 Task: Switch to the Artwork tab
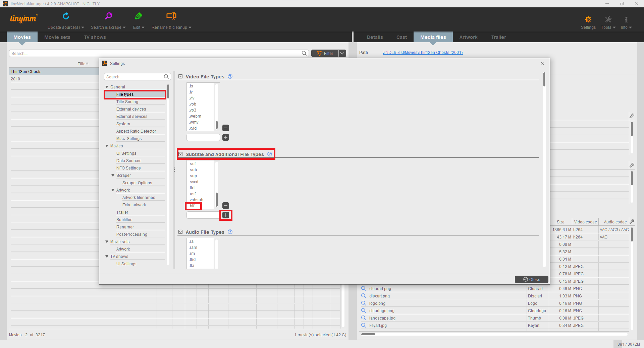click(468, 37)
